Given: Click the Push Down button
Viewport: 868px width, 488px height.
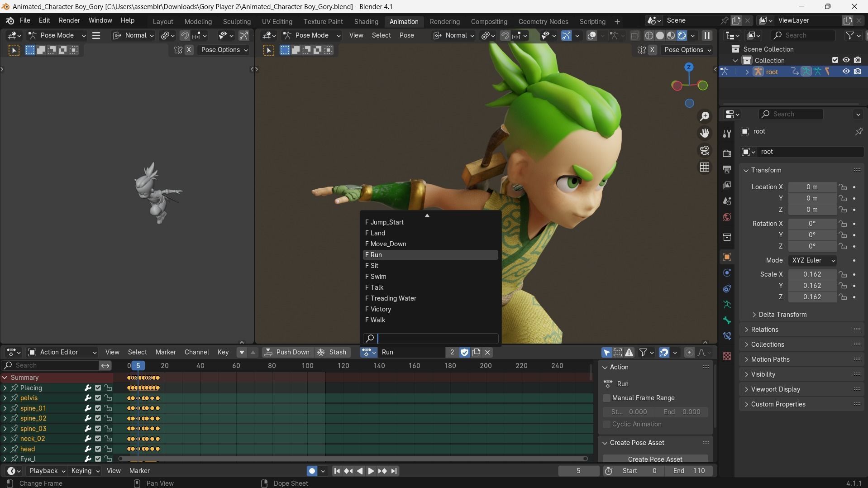Looking at the screenshot, I should tap(287, 352).
